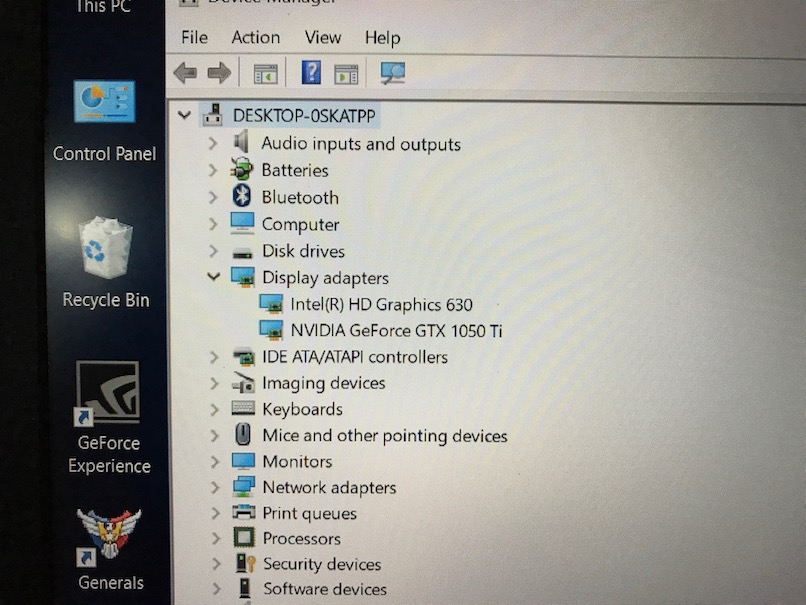The width and height of the screenshot is (806, 605).
Task: Collapse the DESKTOP-0SKATPP root node
Action: coord(184,115)
